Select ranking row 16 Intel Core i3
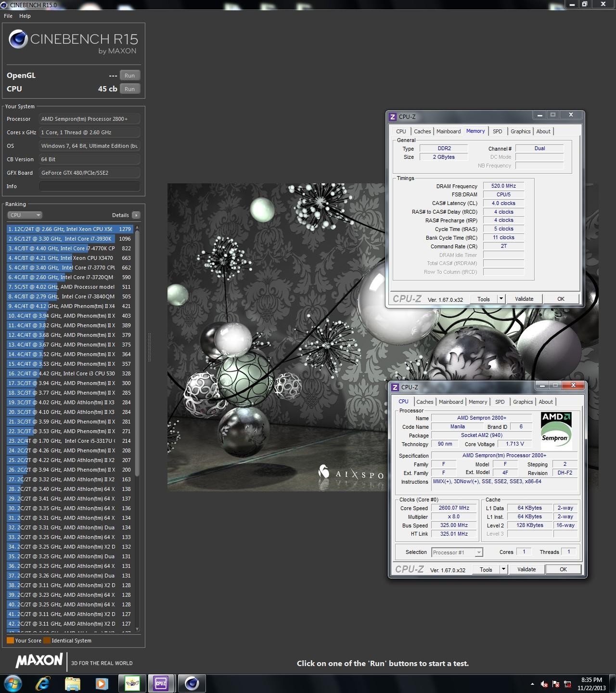 [x=70, y=373]
